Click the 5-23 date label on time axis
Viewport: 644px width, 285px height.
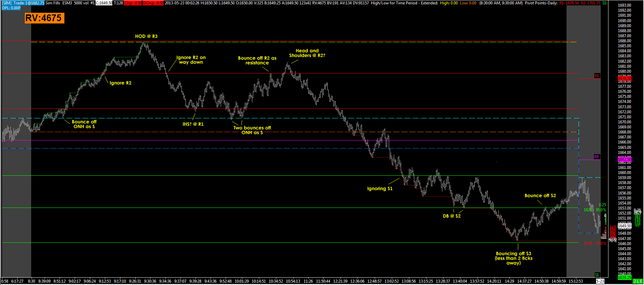click(x=600, y=281)
